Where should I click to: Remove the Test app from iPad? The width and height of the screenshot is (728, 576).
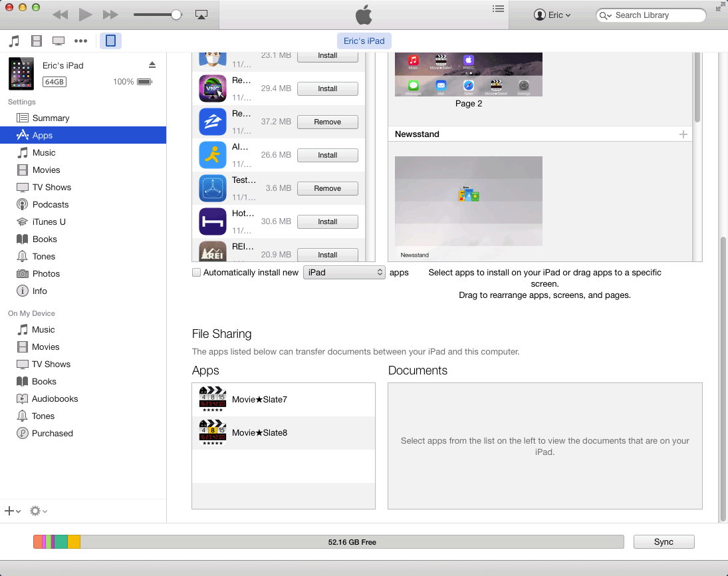tap(327, 189)
